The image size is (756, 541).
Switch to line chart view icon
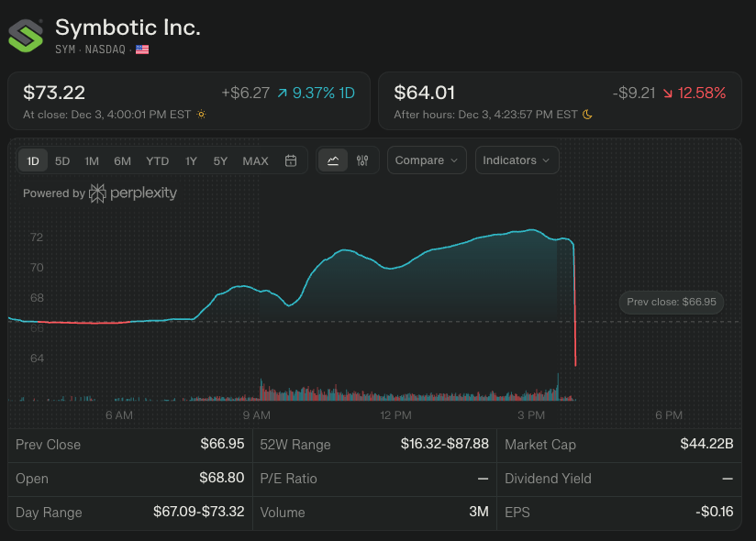[x=333, y=160]
